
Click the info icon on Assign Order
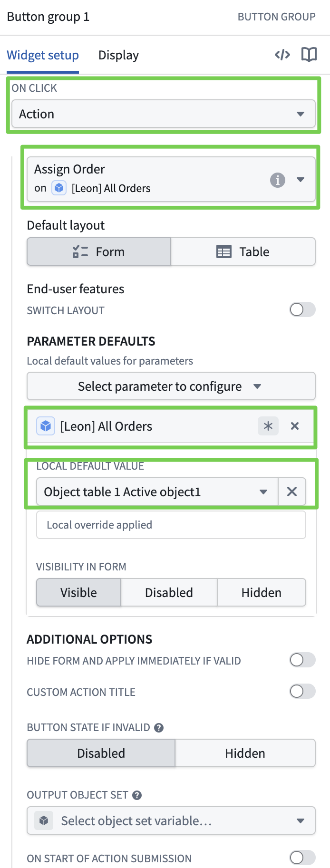278,180
